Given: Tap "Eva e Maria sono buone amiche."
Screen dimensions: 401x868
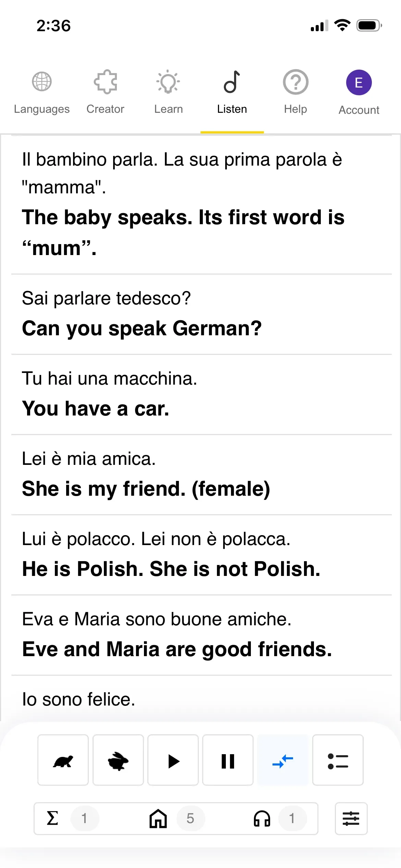Looking at the screenshot, I should pos(157,619).
